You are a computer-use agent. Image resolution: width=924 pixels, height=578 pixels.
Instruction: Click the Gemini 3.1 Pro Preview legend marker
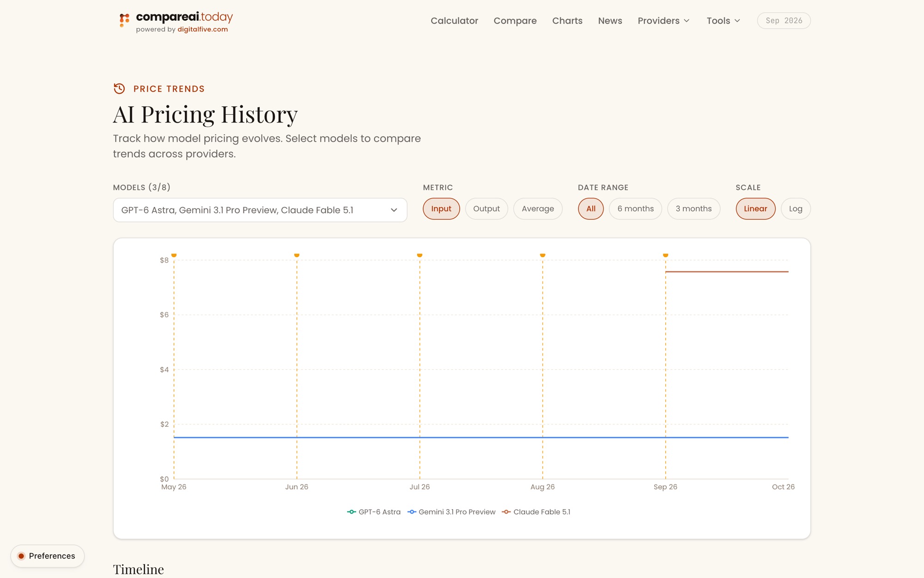click(412, 512)
